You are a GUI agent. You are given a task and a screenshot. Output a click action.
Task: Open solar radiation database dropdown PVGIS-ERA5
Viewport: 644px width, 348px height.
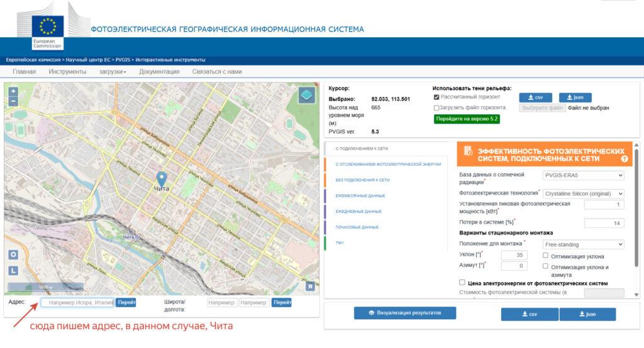[x=583, y=175]
